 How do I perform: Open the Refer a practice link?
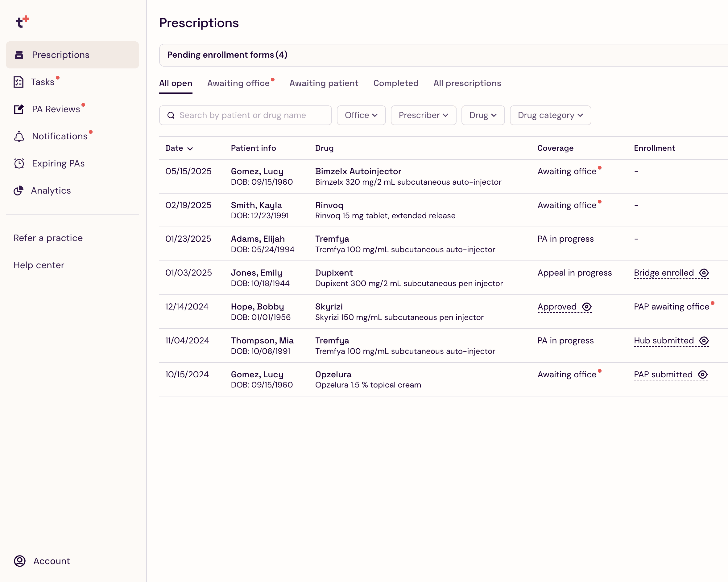(x=48, y=238)
